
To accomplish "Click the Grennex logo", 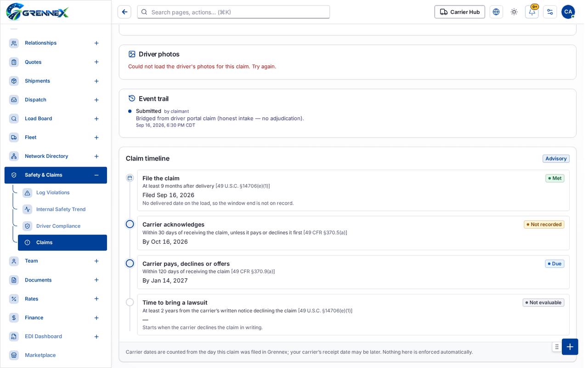I will [37, 11].
